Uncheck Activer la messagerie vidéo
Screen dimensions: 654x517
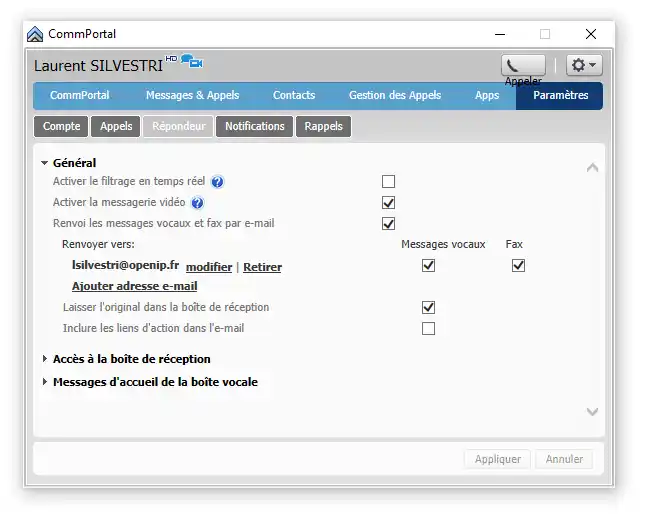tap(388, 203)
